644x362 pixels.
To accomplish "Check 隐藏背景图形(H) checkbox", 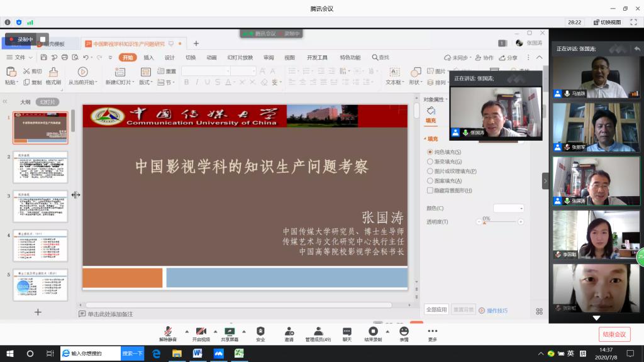I will pos(430,190).
